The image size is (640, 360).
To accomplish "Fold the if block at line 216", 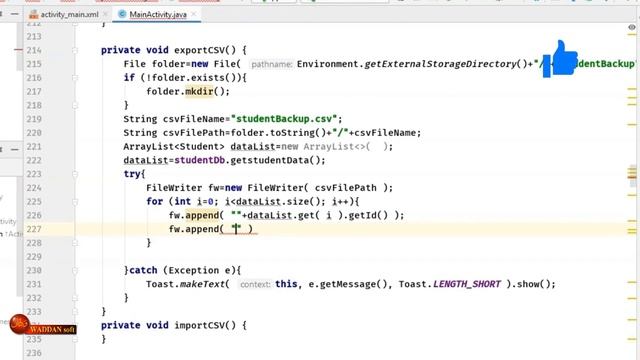I will (75, 78).
